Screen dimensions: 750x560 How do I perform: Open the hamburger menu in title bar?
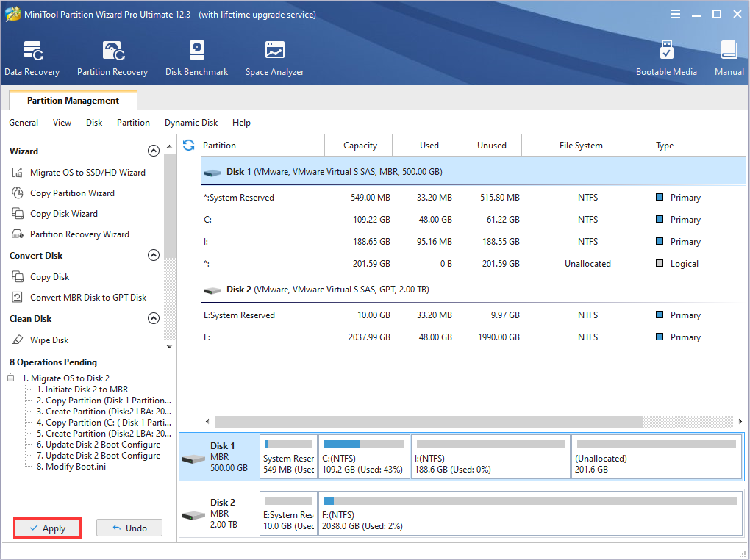coord(676,15)
